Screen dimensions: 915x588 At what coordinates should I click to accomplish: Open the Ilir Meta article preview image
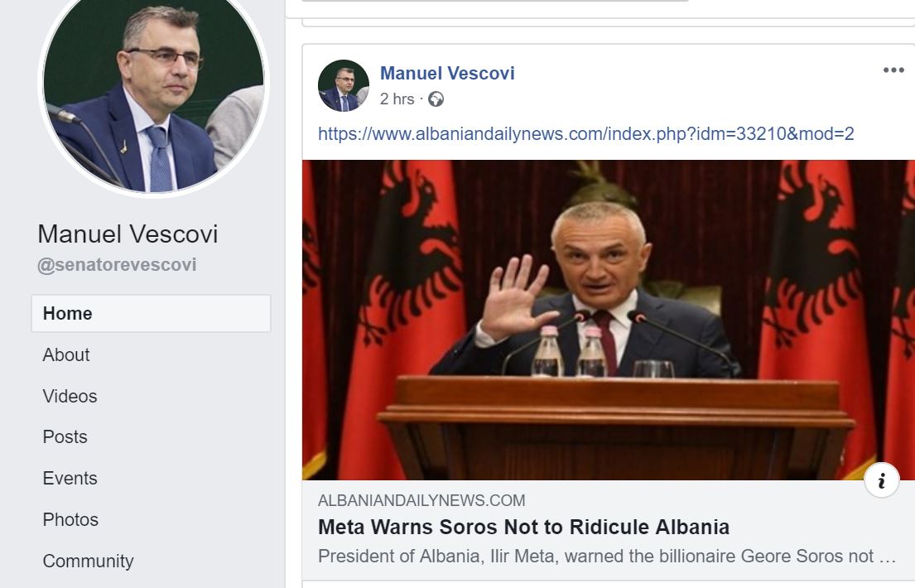[x=608, y=320]
